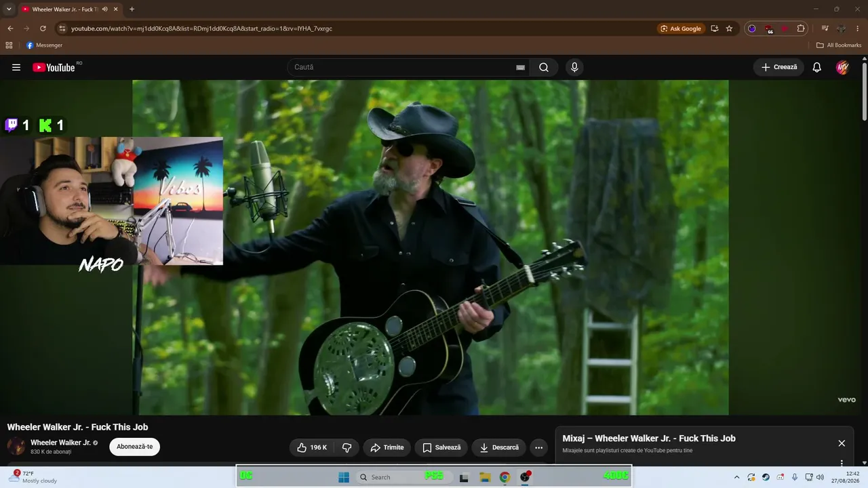Expand the tab search dropdown arrow
Viewport: 868px width, 488px height.
click(x=9, y=9)
